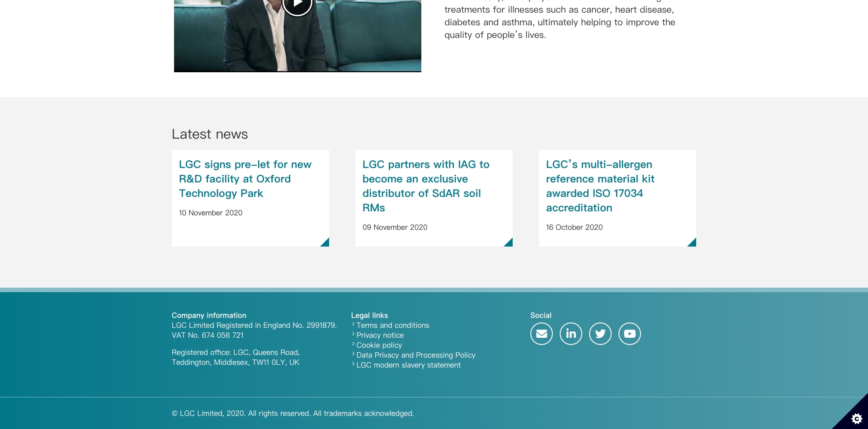Open Cookie policy link
The width and height of the screenshot is (868, 429).
[x=379, y=345]
